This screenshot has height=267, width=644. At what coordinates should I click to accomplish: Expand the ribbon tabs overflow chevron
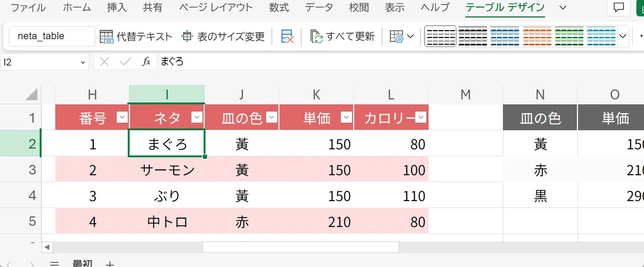(562, 8)
